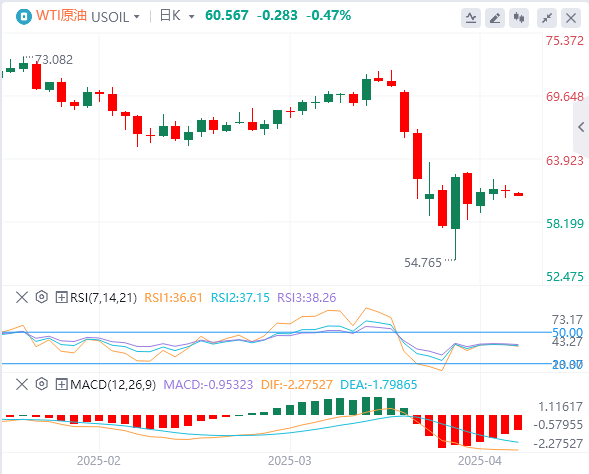
Task: Click the WTI crude oil symbol logo icon
Action: click(x=24, y=17)
